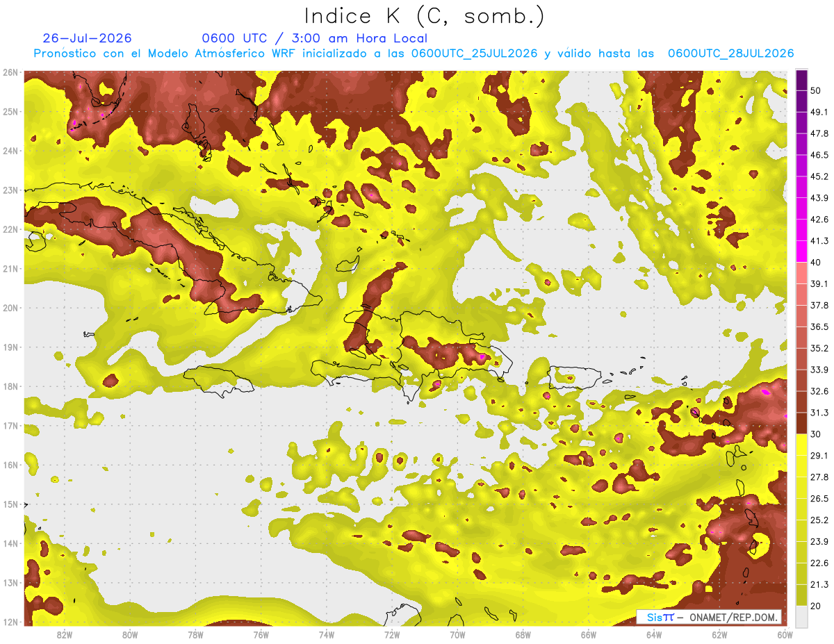834x644 pixels.
Task: Click the color bar value "37.8"
Action: pyautogui.click(x=819, y=305)
